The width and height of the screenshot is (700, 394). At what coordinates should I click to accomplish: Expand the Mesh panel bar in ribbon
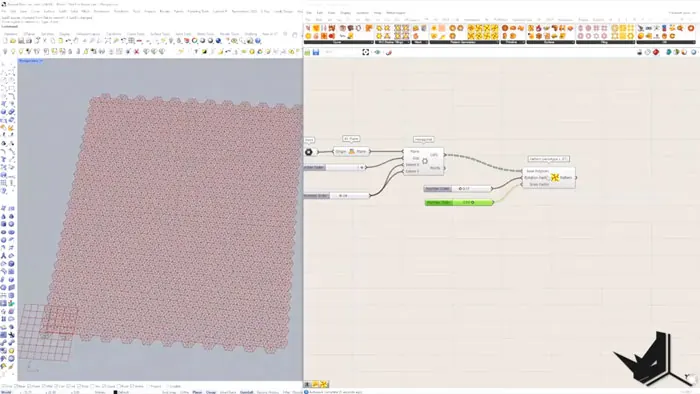pos(419,42)
